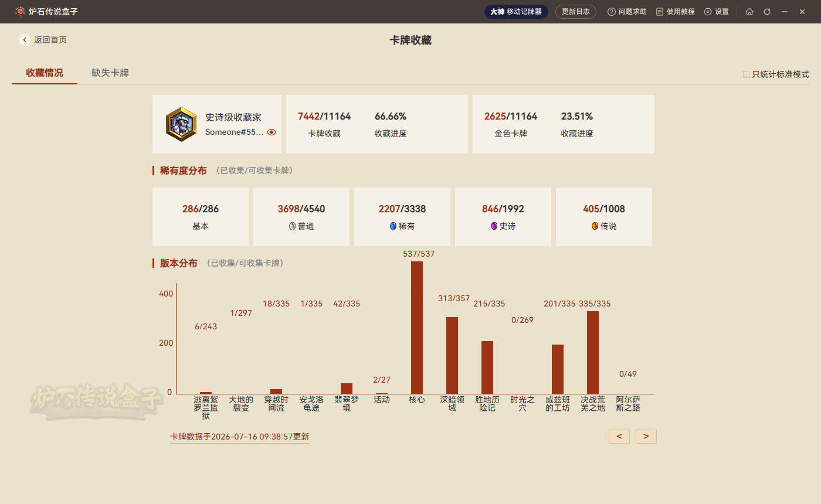Click the 0/49 value label
Screen dimensions: 821x504
point(628,374)
